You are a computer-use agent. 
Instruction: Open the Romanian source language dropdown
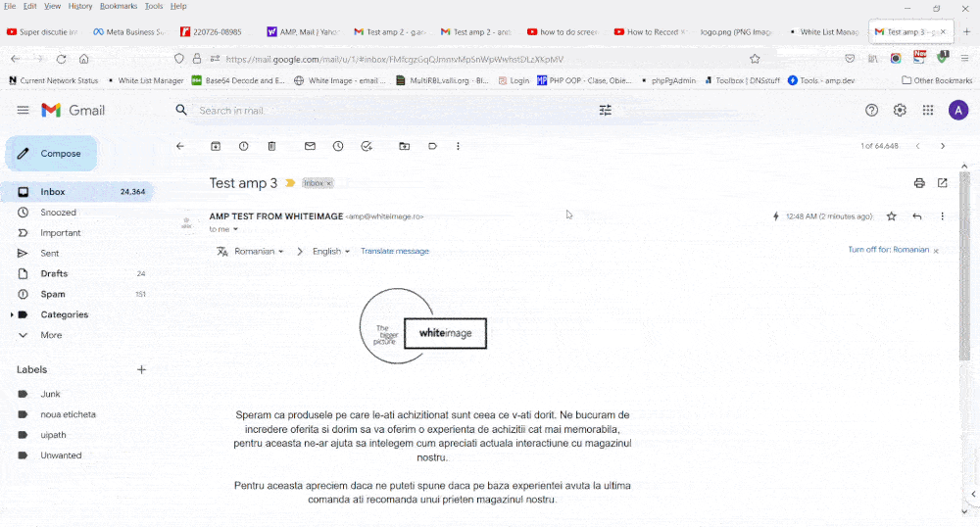coord(260,252)
